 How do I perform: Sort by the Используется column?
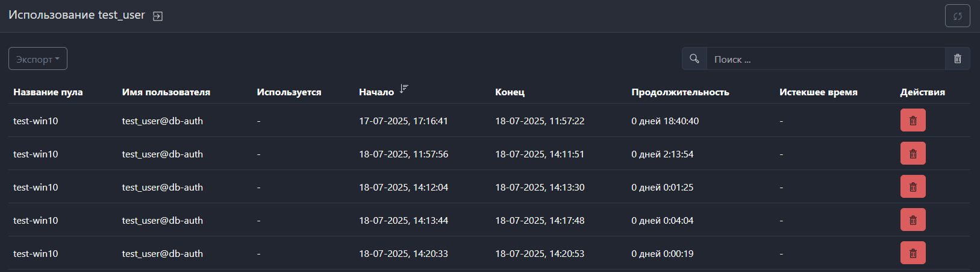289,92
